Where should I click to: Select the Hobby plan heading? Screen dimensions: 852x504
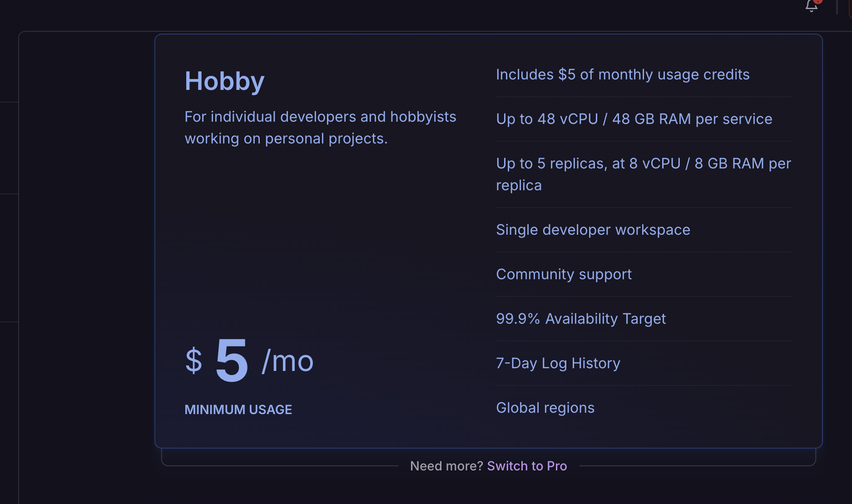(224, 81)
